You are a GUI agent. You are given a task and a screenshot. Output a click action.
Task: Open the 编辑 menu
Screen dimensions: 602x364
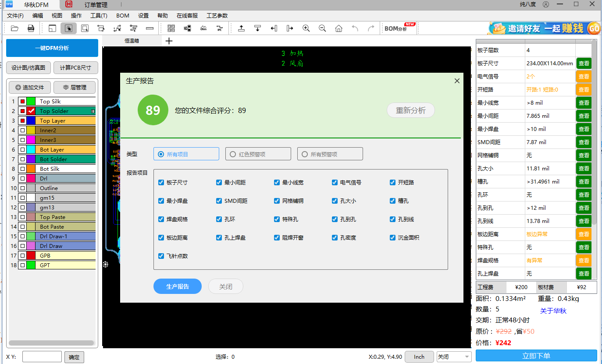point(38,15)
